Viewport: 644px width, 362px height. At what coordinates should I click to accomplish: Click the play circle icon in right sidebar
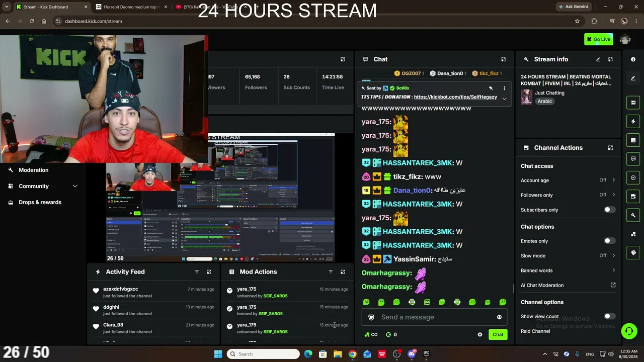point(633,177)
